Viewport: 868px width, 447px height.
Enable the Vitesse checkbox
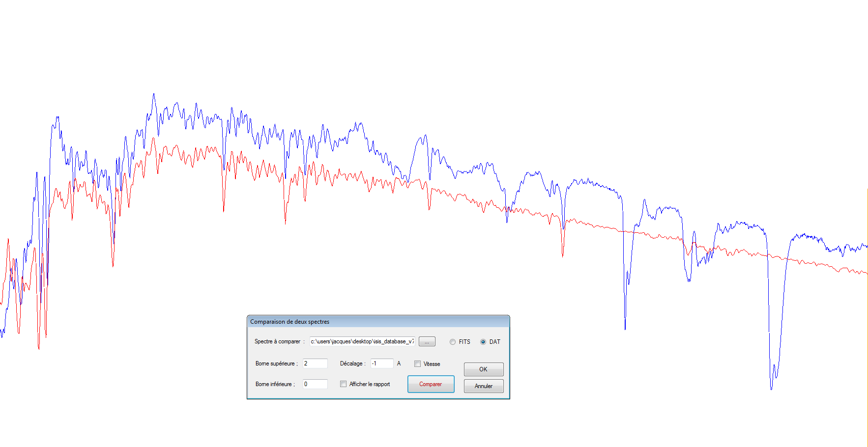pos(417,364)
